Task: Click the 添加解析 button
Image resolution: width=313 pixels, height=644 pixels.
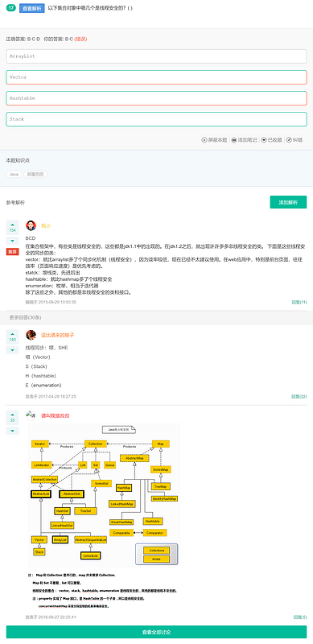Action: pos(288,202)
